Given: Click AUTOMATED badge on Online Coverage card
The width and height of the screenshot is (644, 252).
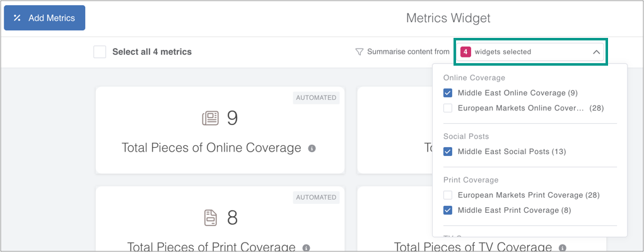Looking at the screenshot, I should click(316, 98).
